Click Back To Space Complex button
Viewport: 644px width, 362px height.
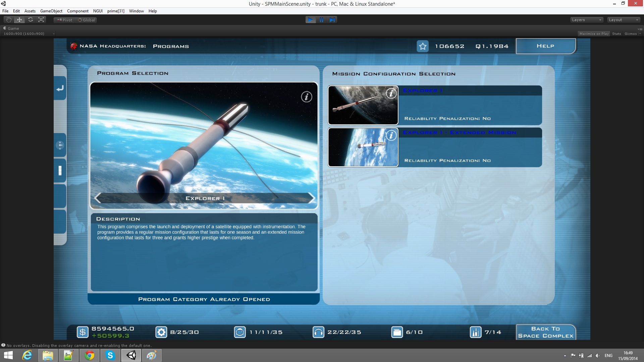point(546,332)
